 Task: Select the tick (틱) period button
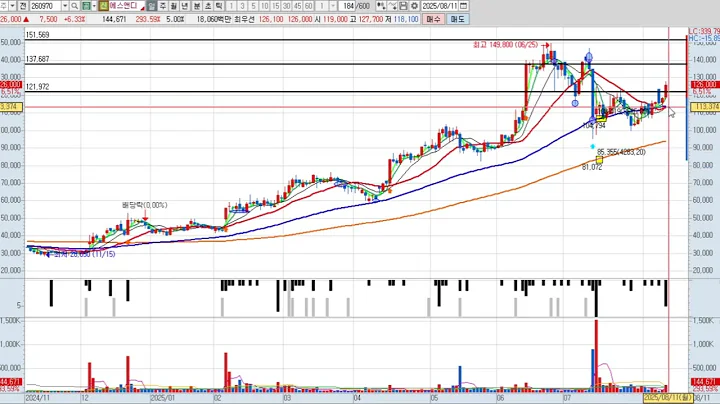pos(219,6)
